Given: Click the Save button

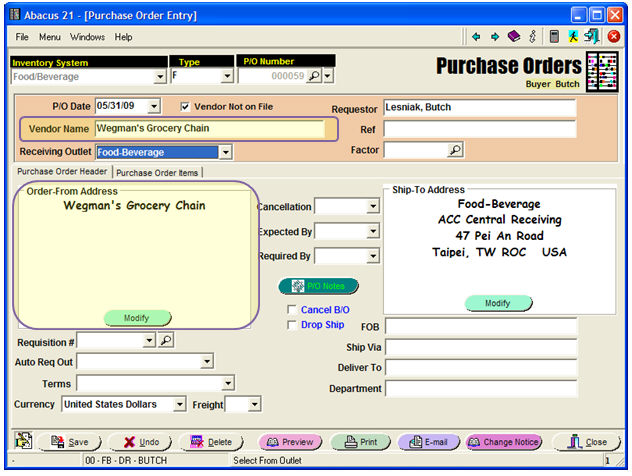Looking at the screenshot, I should (x=69, y=442).
